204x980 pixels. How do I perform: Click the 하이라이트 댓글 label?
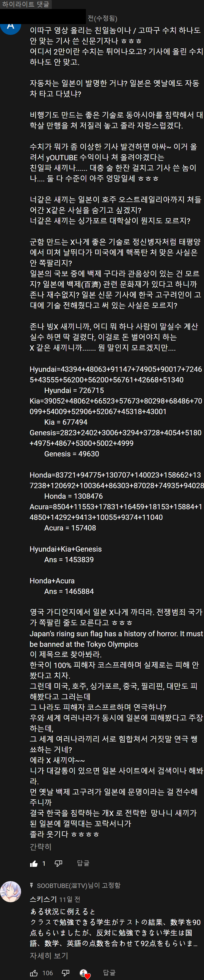(26, 4)
